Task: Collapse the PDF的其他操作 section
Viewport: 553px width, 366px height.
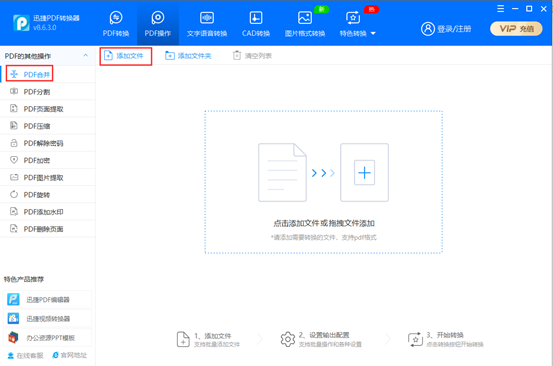Action: tap(85, 55)
